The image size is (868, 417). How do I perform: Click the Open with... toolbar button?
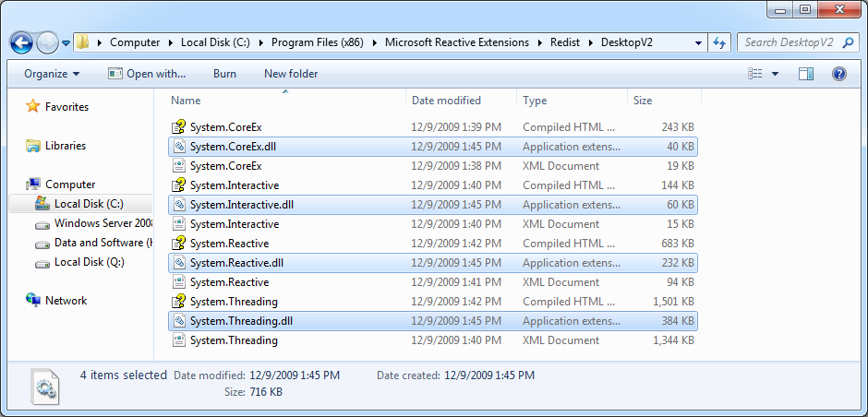click(147, 74)
